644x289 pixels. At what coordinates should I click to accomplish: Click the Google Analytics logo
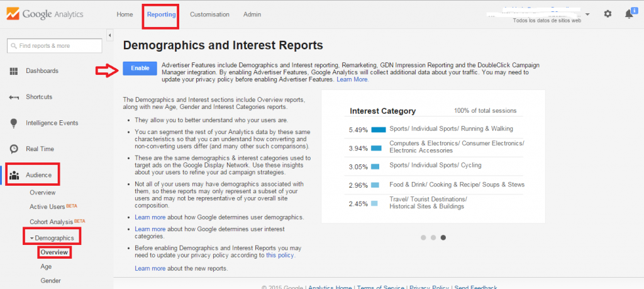coord(45,14)
